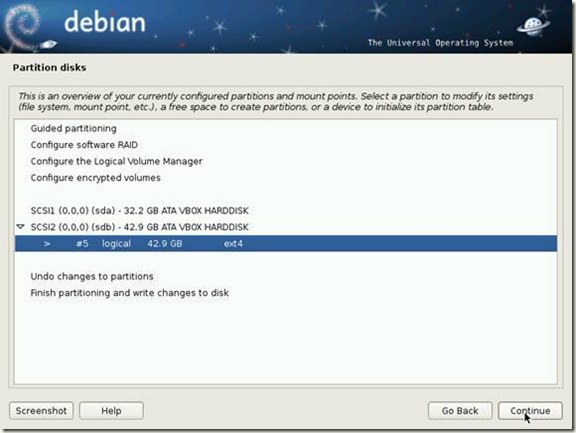
Task: Choose Undo changes to partitions
Action: [92, 277]
